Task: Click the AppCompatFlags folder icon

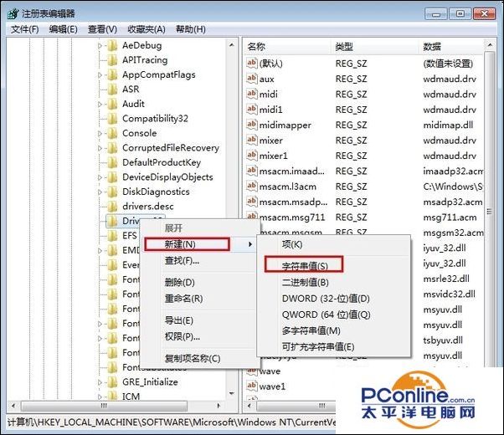Action: [112, 74]
